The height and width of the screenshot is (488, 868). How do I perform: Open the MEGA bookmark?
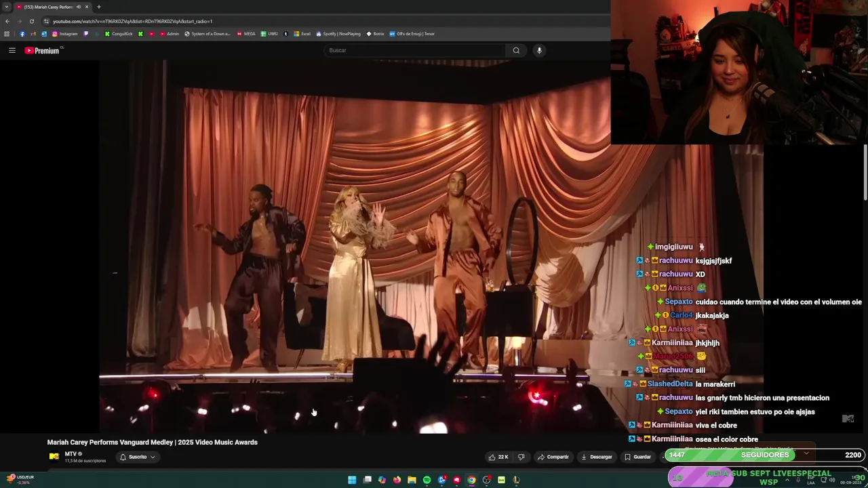tap(246, 34)
